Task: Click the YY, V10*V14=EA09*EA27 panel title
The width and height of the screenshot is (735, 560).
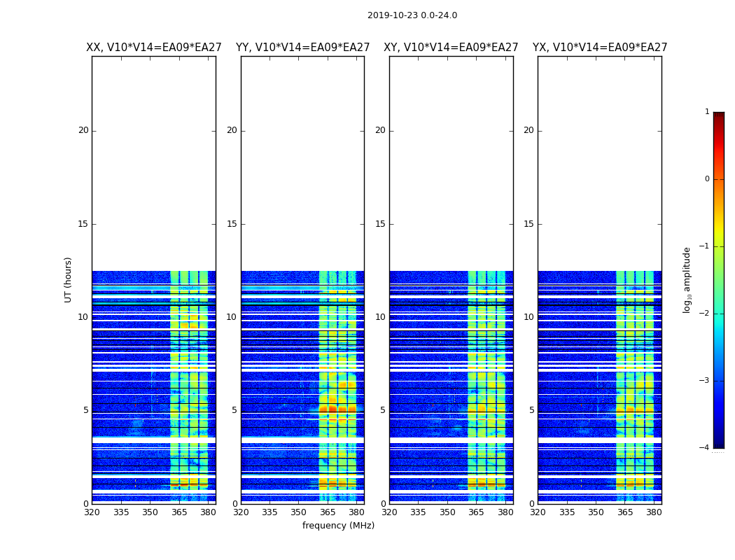Action: click(x=303, y=48)
